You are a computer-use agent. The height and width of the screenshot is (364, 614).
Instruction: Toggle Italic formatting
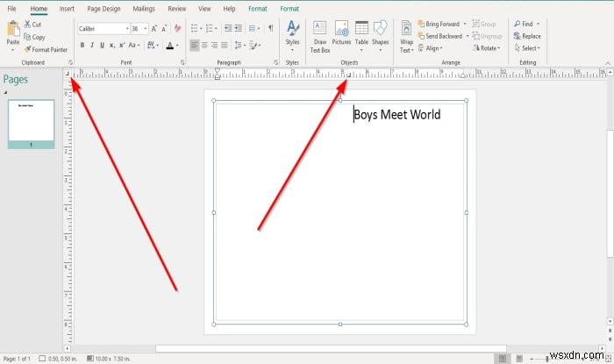coord(92,45)
